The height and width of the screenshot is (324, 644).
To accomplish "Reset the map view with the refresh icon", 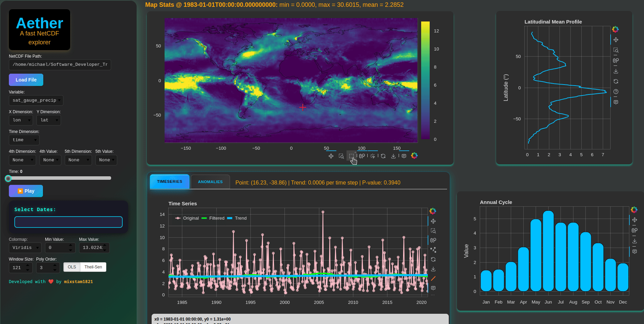I will [x=383, y=156].
